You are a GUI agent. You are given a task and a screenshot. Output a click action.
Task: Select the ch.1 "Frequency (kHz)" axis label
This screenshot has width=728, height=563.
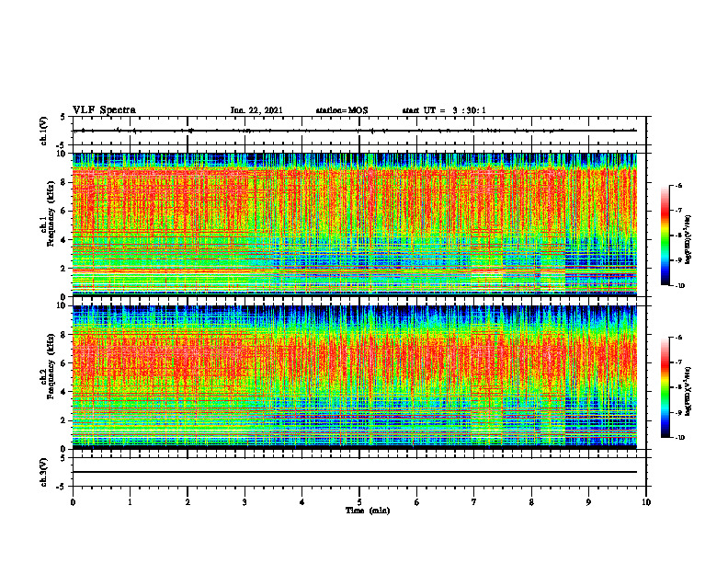[x=51, y=213]
